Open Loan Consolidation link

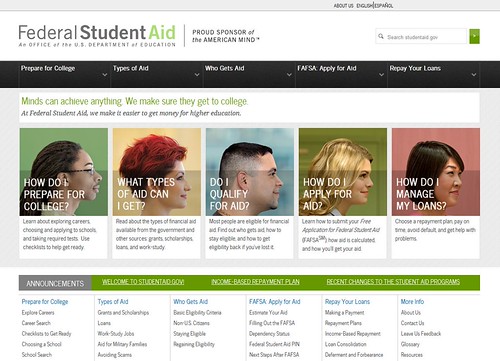[x=346, y=344]
